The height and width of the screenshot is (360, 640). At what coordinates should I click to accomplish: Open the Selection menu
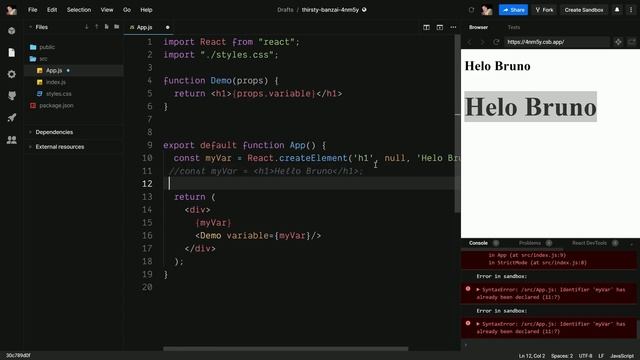(79, 10)
